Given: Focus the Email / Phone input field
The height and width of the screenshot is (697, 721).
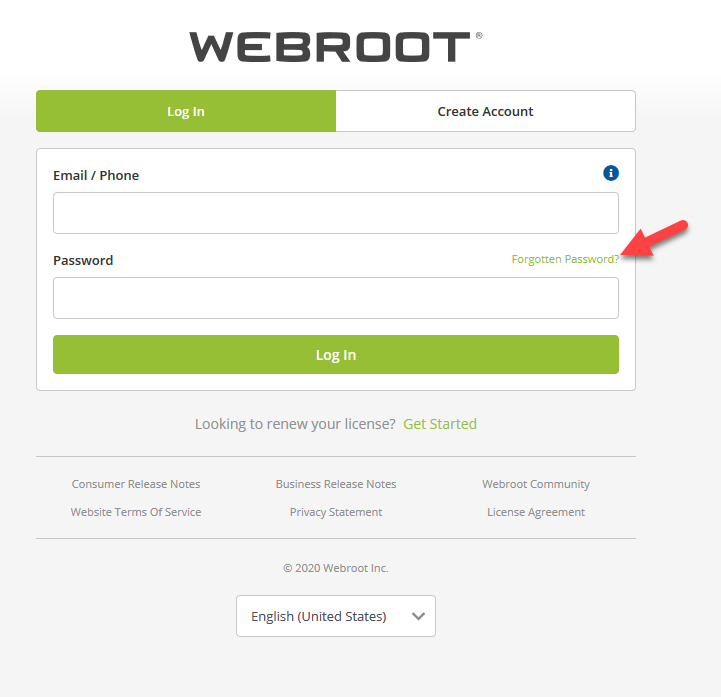Looking at the screenshot, I should [x=336, y=213].
